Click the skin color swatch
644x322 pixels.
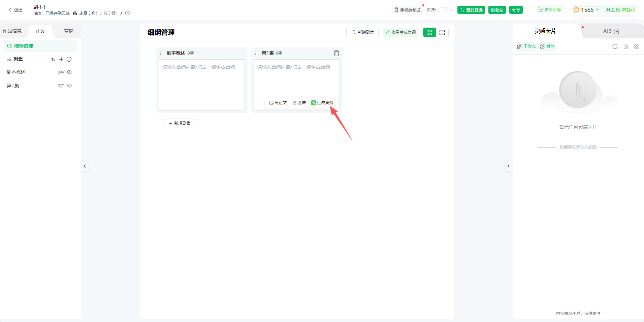click(443, 10)
